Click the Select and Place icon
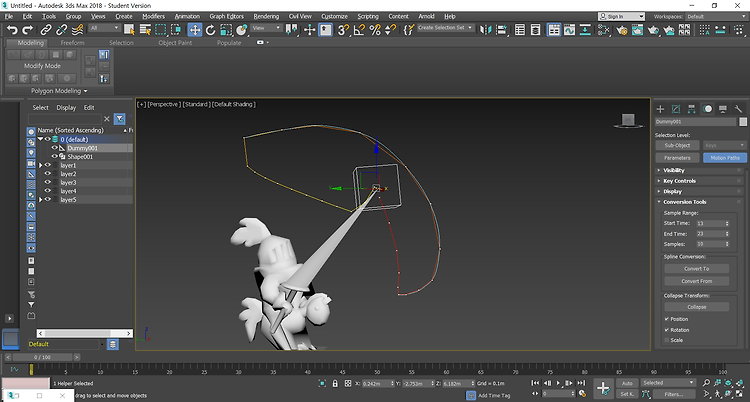Viewport: 750px width, 402px height. point(242,30)
